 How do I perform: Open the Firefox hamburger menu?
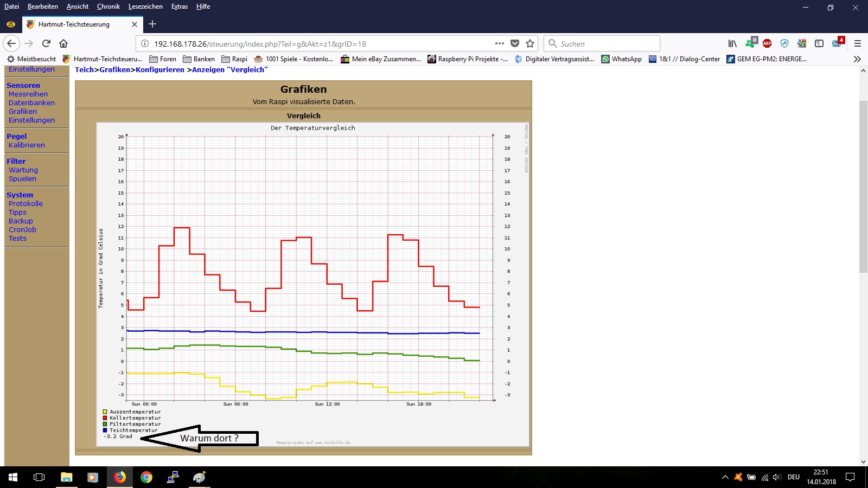(x=858, y=43)
